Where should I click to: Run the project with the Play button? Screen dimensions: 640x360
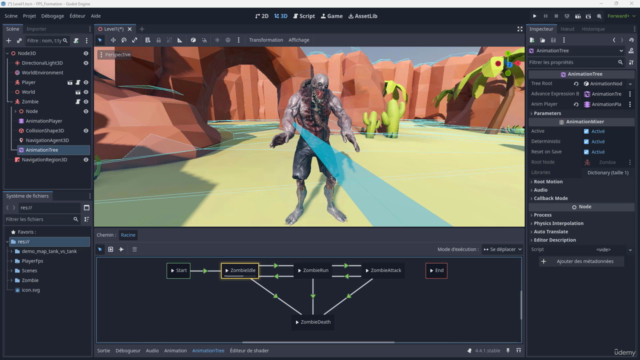(534, 16)
